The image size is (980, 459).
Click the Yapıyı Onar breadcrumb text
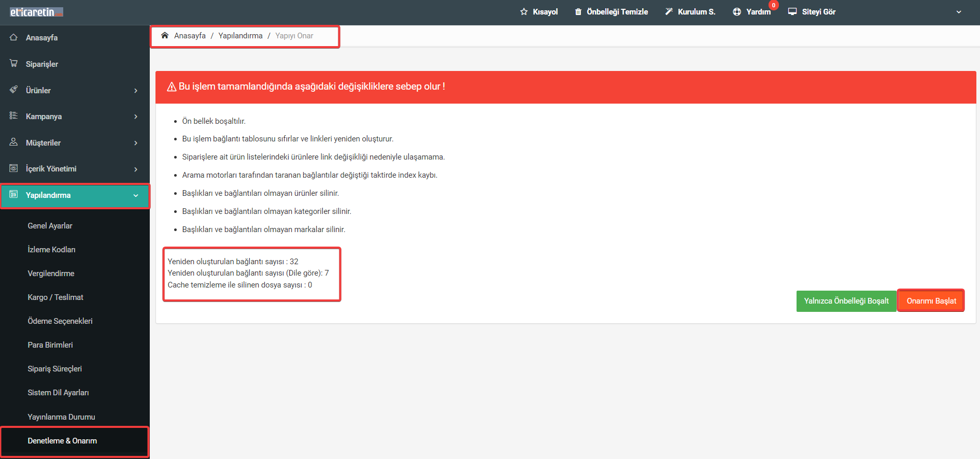[294, 36]
